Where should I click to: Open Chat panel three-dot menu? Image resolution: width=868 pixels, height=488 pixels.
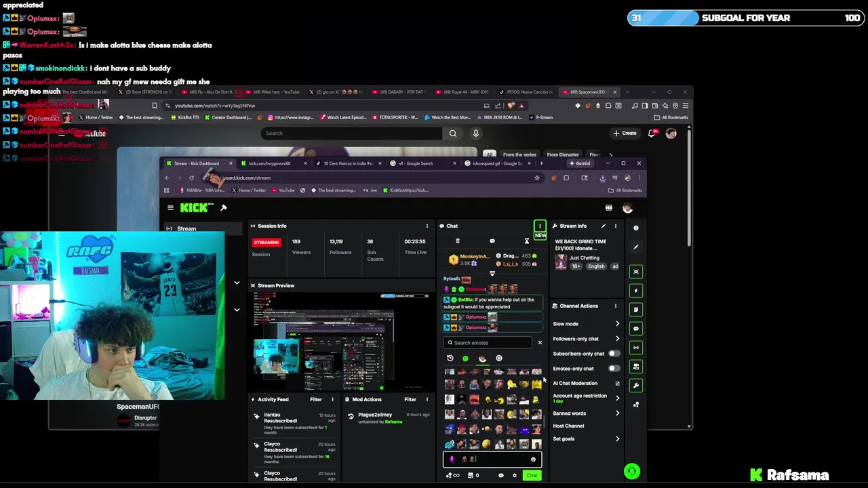(540, 226)
